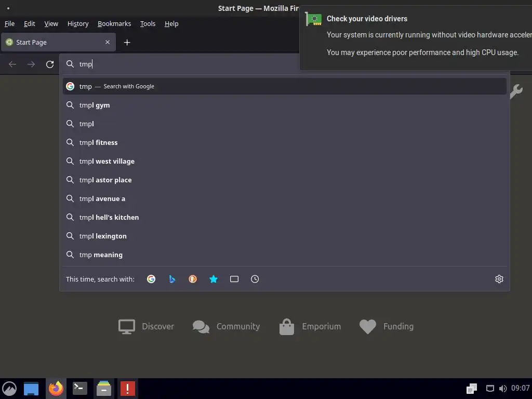The width and height of the screenshot is (532, 399).
Task: Close the Start Page tab
Action: 108,42
